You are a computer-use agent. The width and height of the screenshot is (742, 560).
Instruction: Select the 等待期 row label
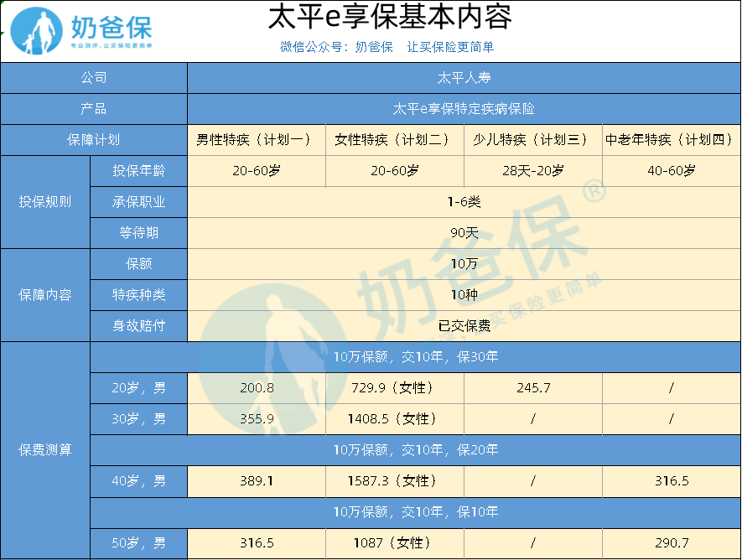138,233
